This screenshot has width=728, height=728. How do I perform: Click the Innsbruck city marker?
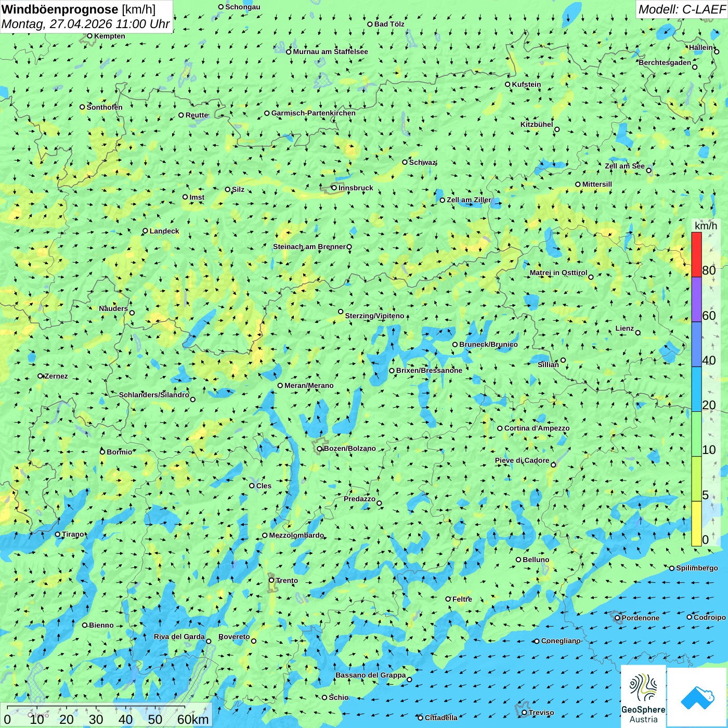334,188
